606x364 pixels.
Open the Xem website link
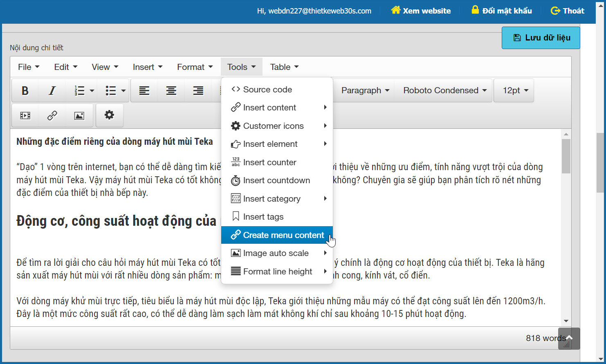coord(421,11)
